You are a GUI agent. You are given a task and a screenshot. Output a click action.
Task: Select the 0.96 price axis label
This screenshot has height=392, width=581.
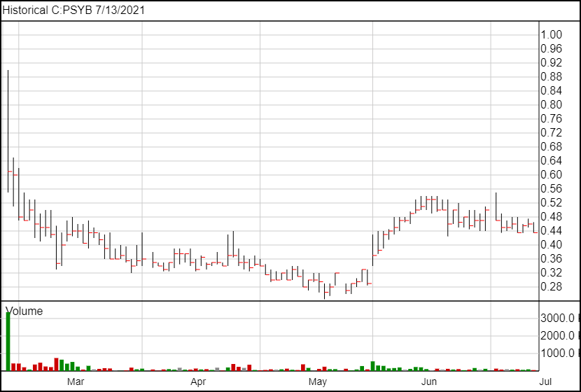(x=552, y=49)
